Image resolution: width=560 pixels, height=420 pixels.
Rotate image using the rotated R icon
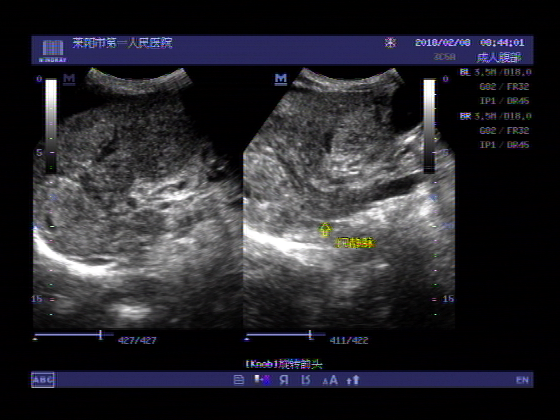(x=306, y=380)
